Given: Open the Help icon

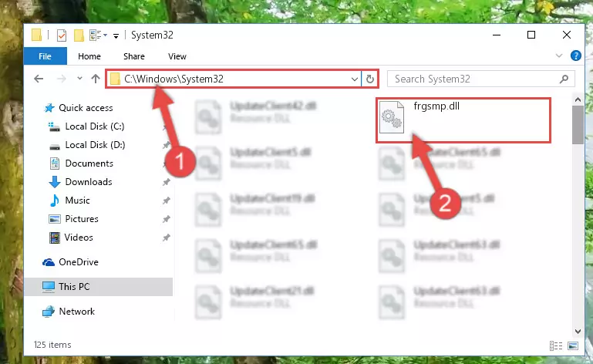Looking at the screenshot, I should pos(575,56).
